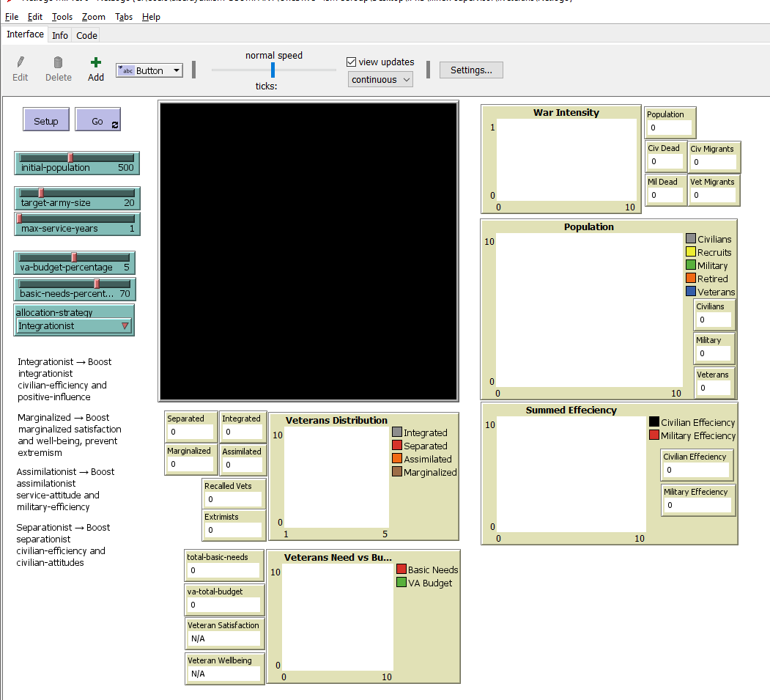Switch to the Info tab
Image resolution: width=770 pixels, height=700 pixels.
(60, 35)
